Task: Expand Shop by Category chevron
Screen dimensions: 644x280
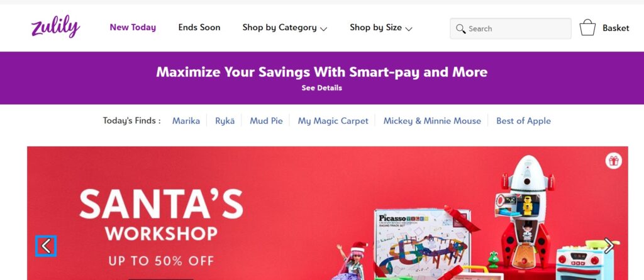Action: click(324, 29)
